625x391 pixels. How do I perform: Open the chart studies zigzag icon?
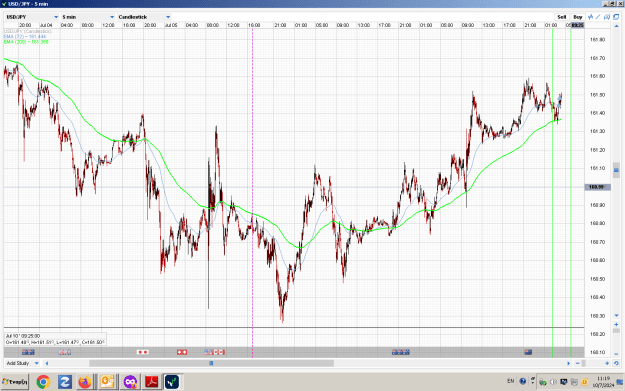(591, 17)
